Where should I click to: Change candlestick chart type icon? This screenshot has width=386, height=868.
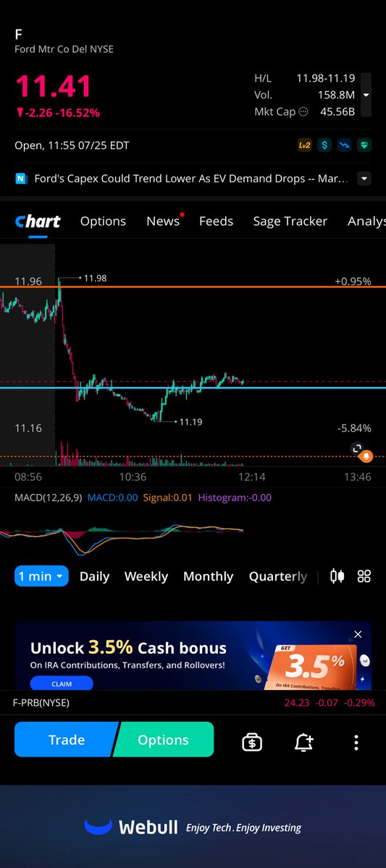tap(337, 576)
